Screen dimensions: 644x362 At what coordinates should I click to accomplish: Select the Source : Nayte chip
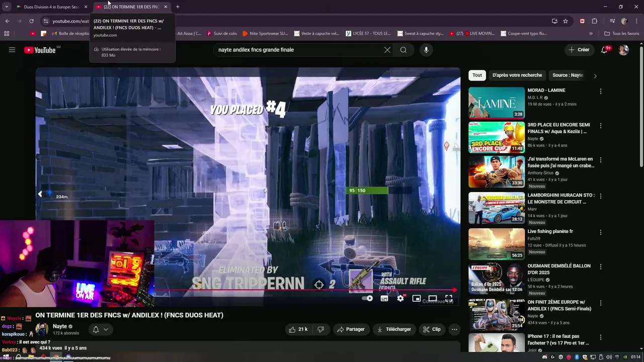point(568,75)
